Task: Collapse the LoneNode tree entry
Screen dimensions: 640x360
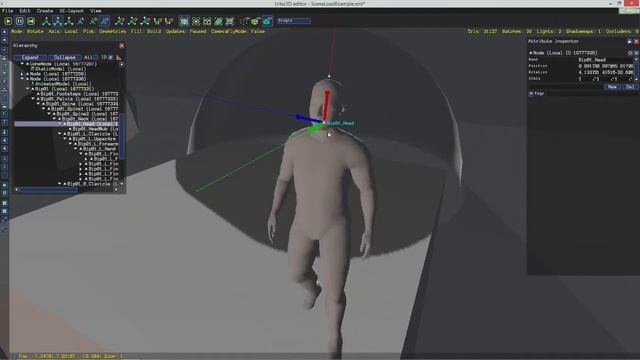Action: (x=22, y=64)
